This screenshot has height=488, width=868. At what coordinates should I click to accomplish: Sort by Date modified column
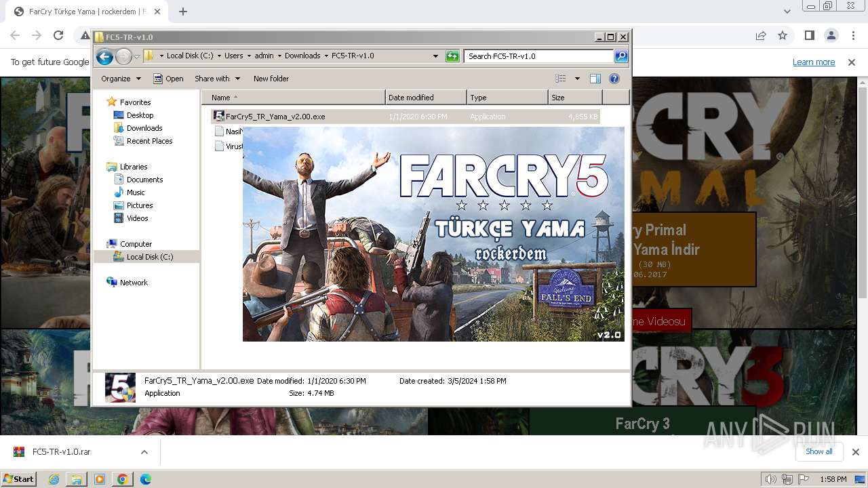pyautogui.click(x=426, y=98)
